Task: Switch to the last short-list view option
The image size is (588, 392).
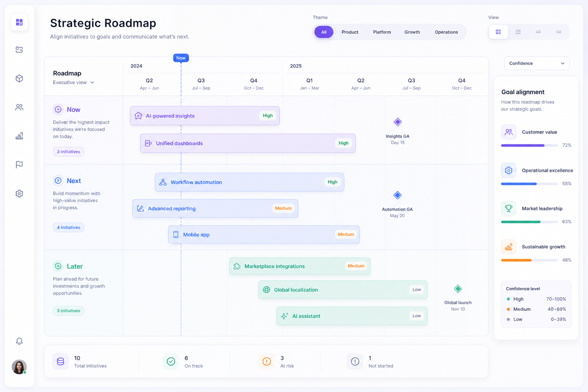Action: pos(559,32)
